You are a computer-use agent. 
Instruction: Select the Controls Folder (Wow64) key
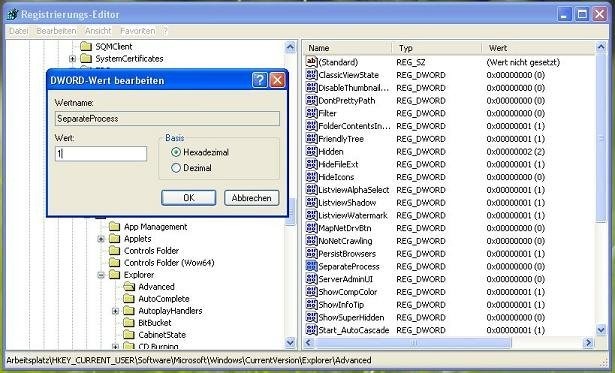[x=169, y=263]
